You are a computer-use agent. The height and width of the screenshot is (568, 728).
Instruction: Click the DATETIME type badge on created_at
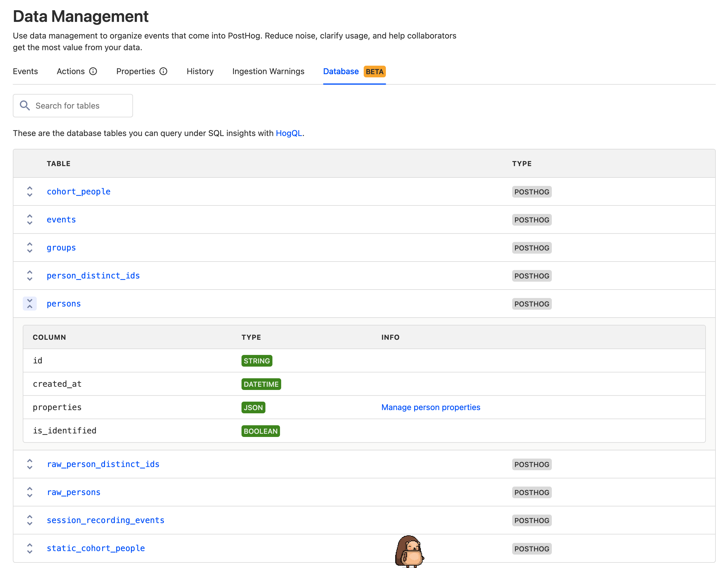pos(260,384)
